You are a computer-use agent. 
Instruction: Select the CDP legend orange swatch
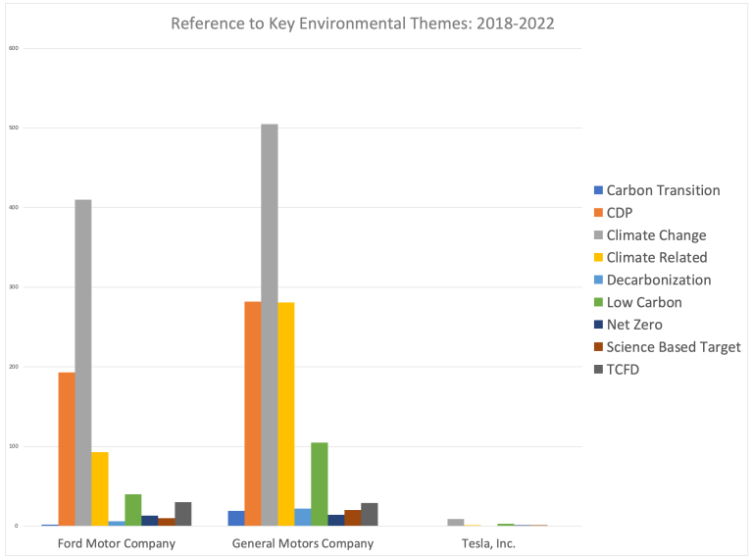(598, 212)
